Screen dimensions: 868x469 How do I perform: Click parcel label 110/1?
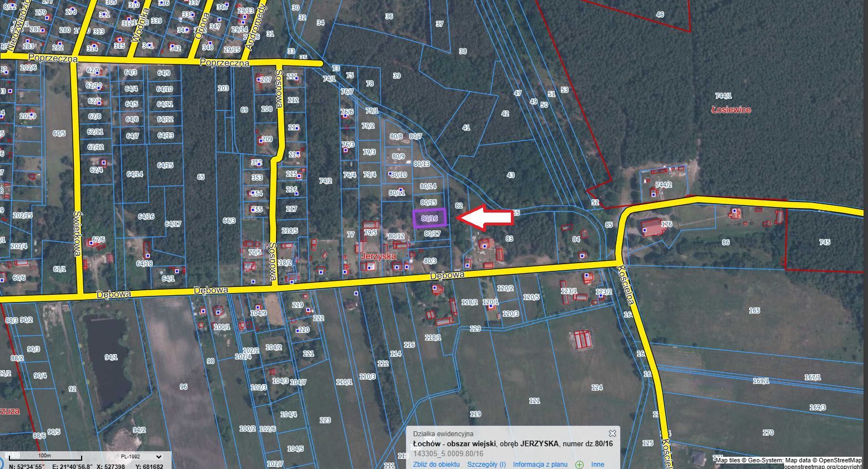344,382
